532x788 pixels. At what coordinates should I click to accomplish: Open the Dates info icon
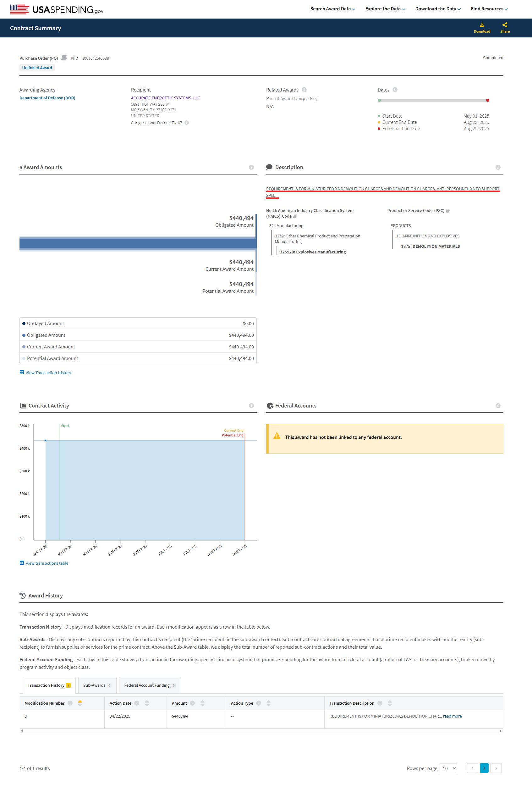[x=395, y=90]
